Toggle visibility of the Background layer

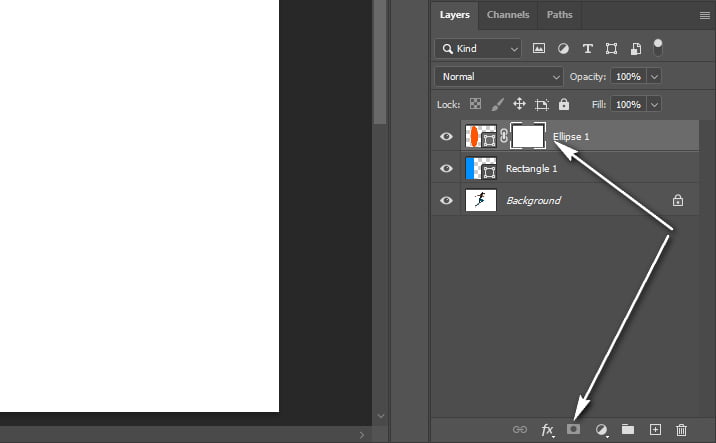point(446,200)
